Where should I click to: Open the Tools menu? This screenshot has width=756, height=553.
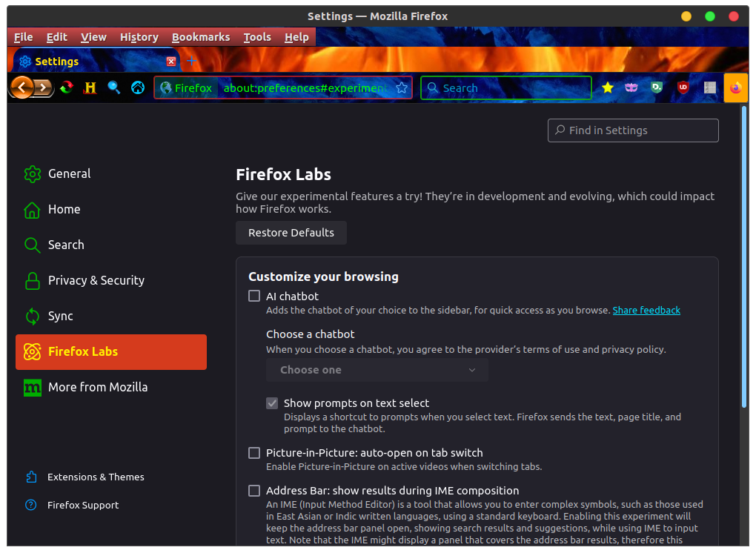257,37
